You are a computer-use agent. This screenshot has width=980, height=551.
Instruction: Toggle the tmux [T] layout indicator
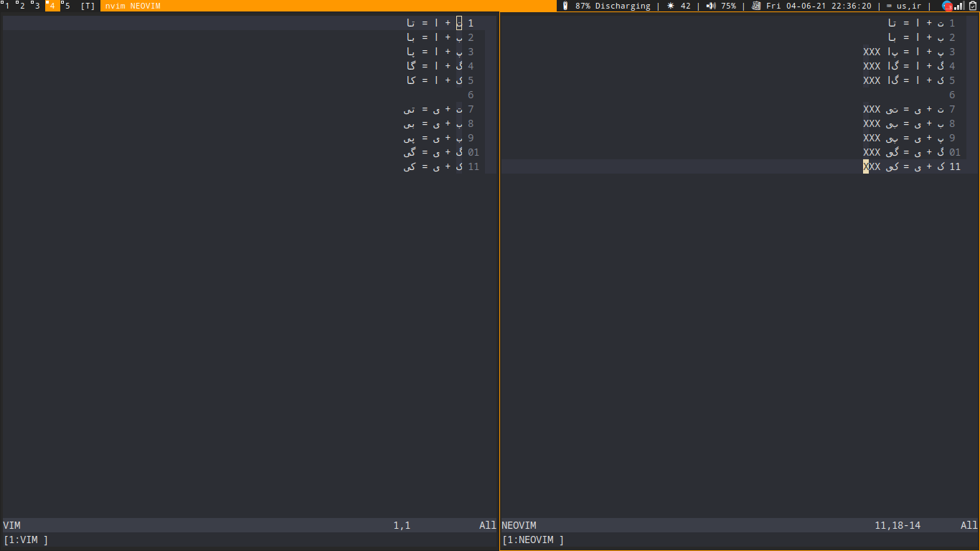[x=87, y=6]
